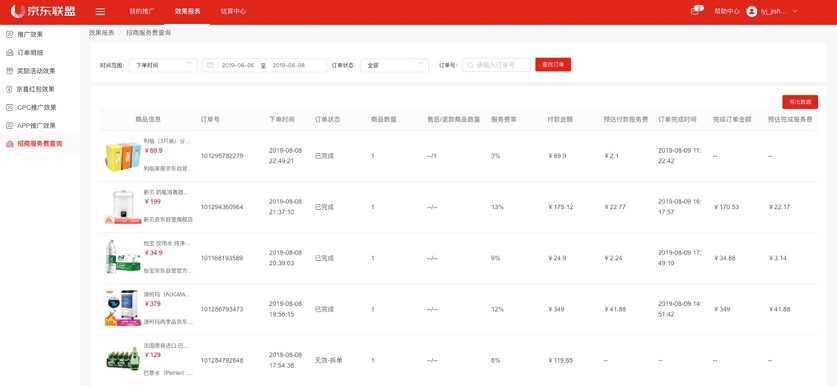837x386 pixels.
Task: Click the calendar icon in date range
Action: [x=210, y=65]
